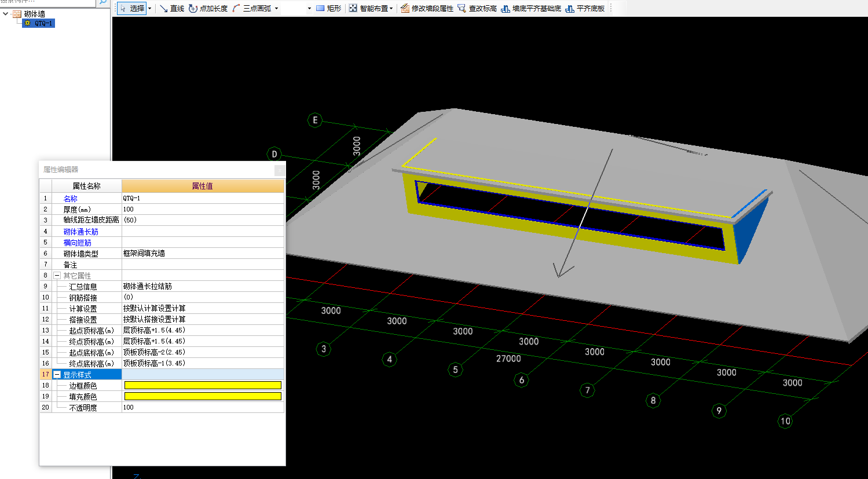Screen dimensions: 868x479
Task: Click the search magnifier icon in component panel
Action: tap(102, 2)
